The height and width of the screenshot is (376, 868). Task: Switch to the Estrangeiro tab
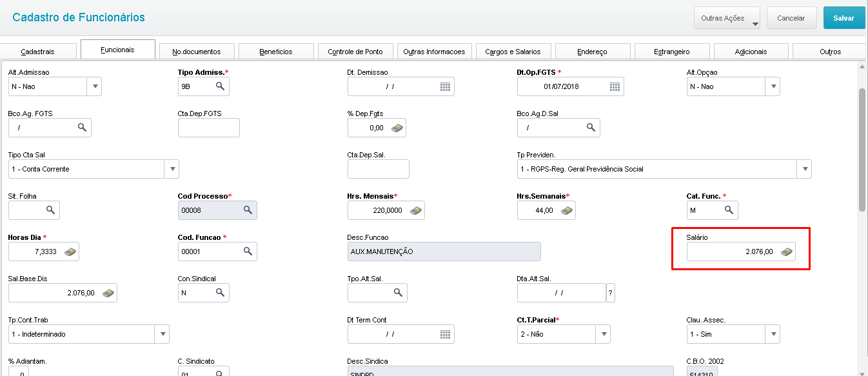pyautogui.click(x=672, y=52)
